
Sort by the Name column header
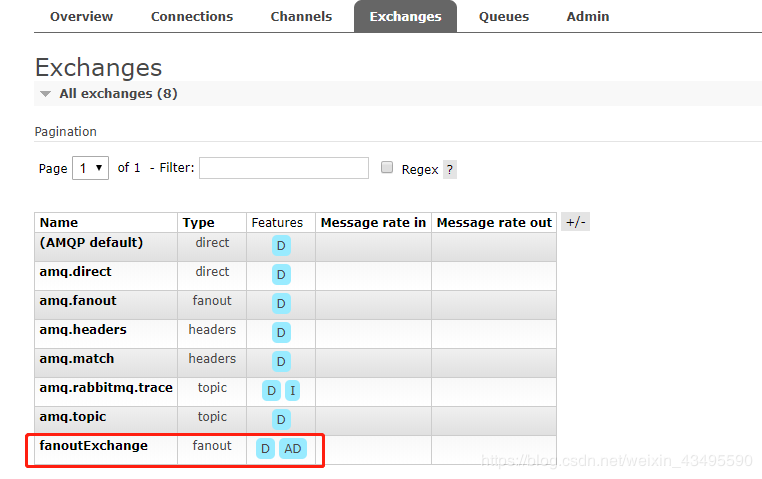click(x=59, y=222)
